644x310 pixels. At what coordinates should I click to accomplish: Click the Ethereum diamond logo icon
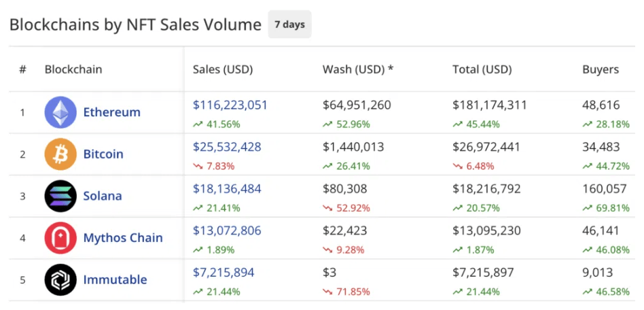(60, 112)
